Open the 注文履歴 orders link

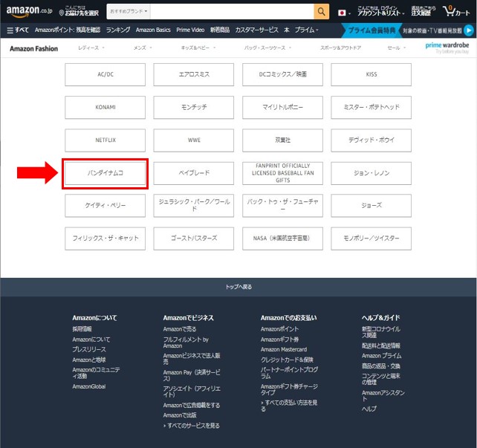pos(424,11)
